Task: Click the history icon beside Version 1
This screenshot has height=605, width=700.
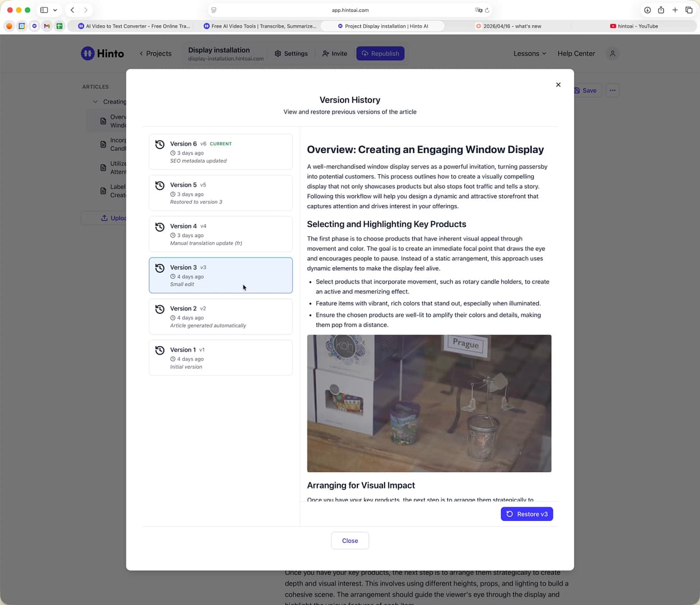Action: point(160,350)
